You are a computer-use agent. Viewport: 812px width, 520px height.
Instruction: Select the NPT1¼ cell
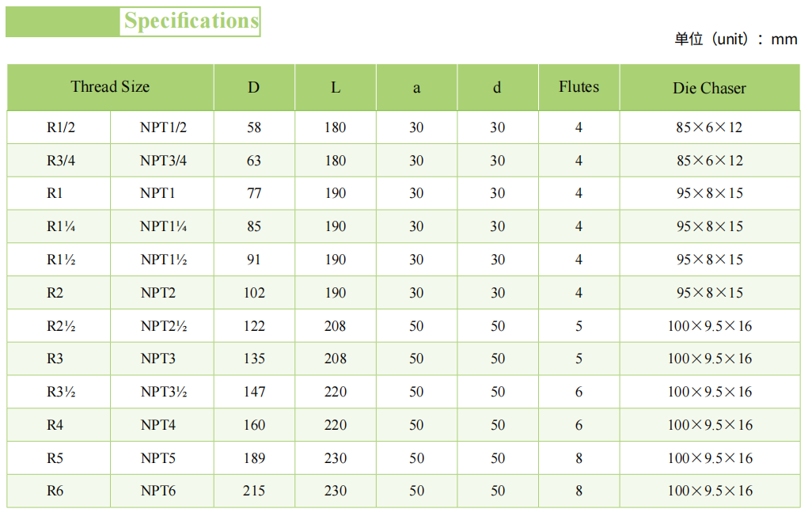tap(164, 226)
